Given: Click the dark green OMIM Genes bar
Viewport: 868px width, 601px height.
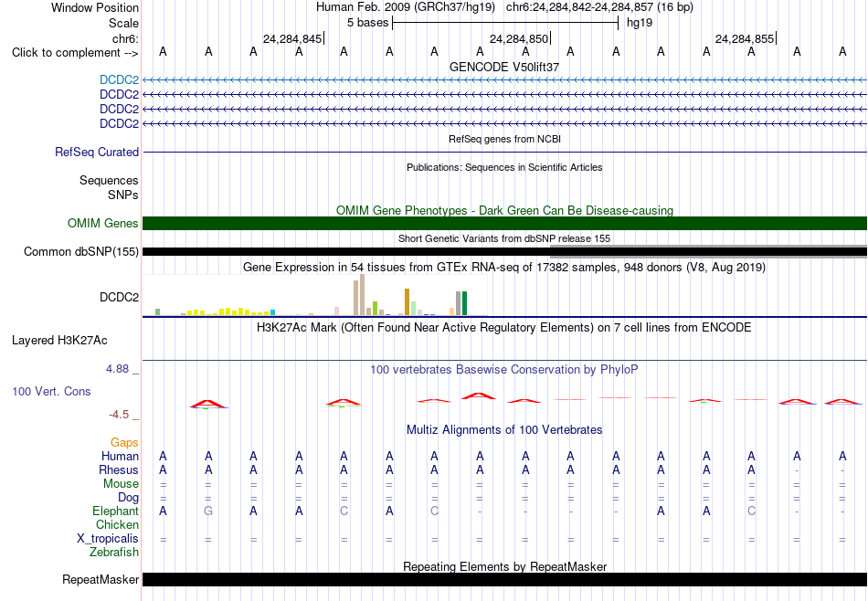Looking at the screenshot, I should (505, 223).
